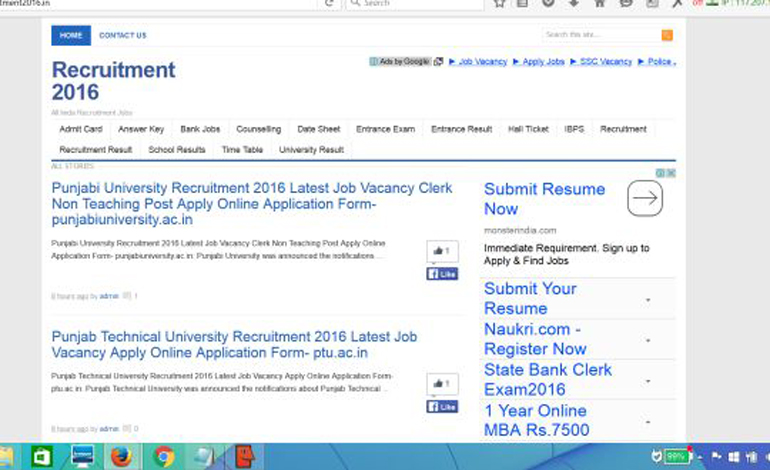The image size is (770, 470).
Task: Click the ad info icon above Submit Resume
Action: 660,173
